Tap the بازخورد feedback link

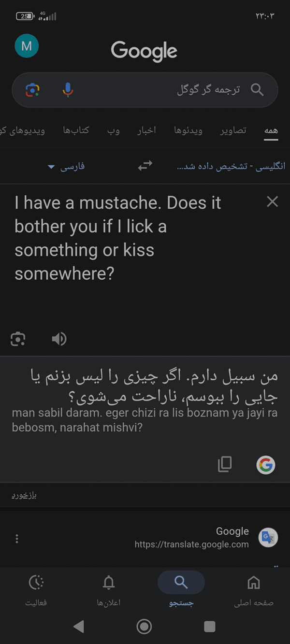(25, 495)
